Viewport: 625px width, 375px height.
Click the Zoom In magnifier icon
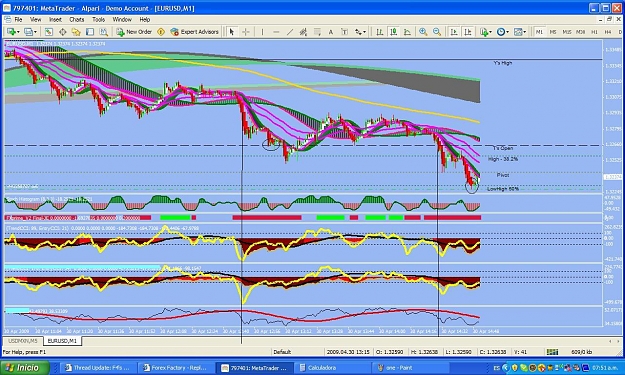pos(423,32)
